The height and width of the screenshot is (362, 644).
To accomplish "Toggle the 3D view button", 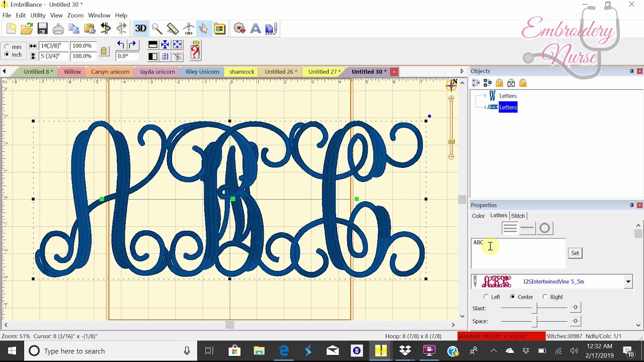I will point(141,29).
